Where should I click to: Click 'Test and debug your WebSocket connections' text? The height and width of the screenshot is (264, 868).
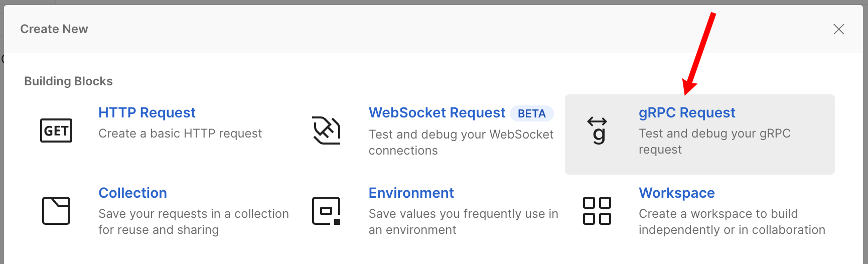461,142
